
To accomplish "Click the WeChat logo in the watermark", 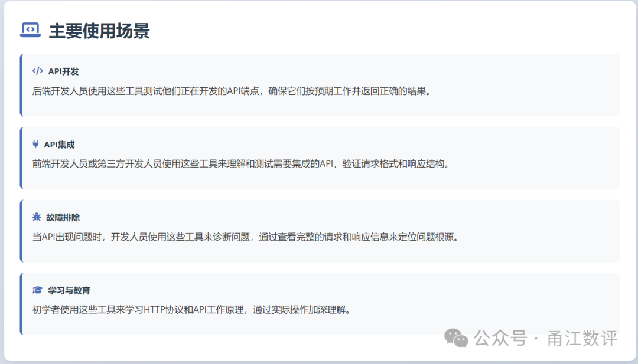I will coord(455,338).
